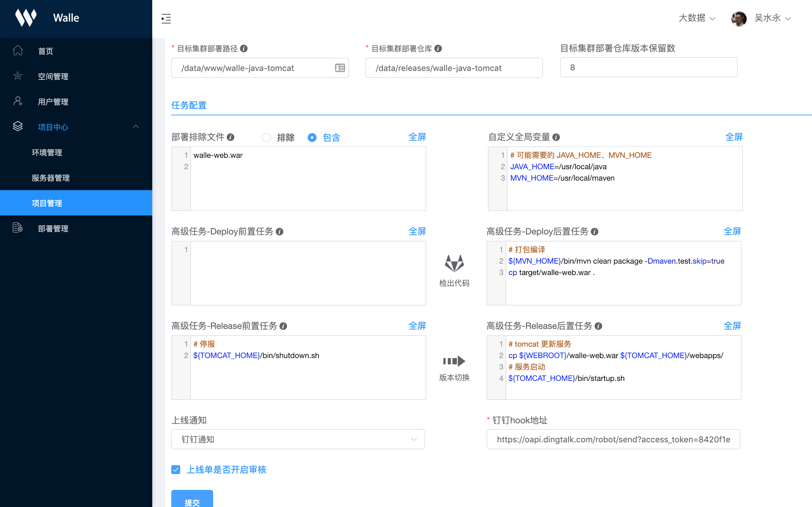Select the 包含 radio button
The width and height of the screenshot is (812, 507).
tap(312, 138)
